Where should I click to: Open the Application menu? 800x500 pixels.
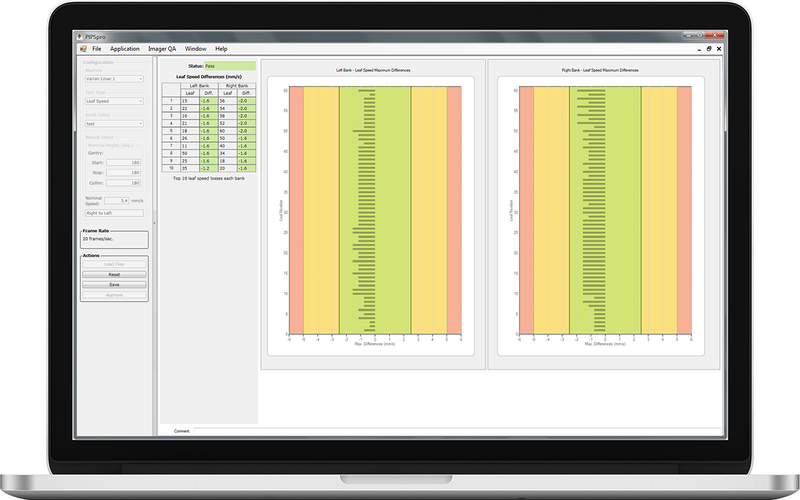(x=125, y=48)
